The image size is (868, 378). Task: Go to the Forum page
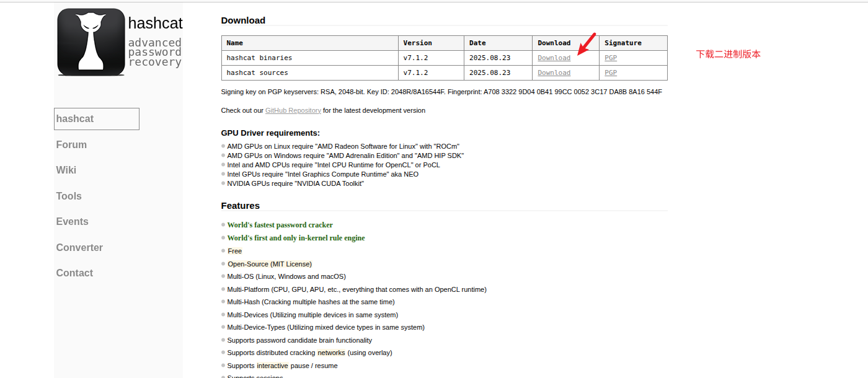click(x=71, y=144)
